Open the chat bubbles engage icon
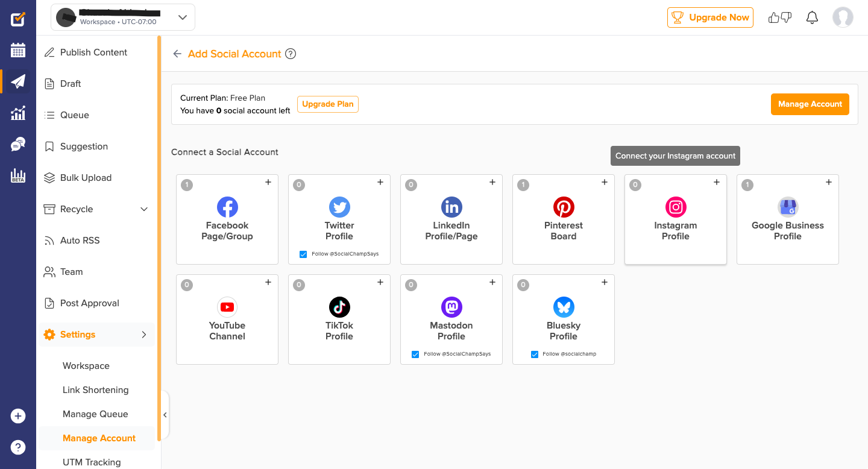This screenshot has width=868, height=469. [x=18, y=144]
